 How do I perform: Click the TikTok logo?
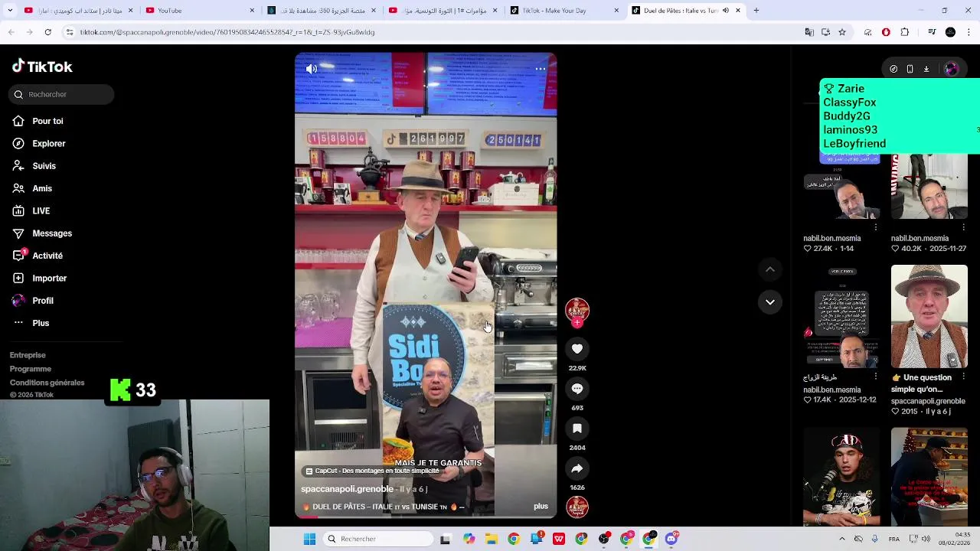point(42,67)
